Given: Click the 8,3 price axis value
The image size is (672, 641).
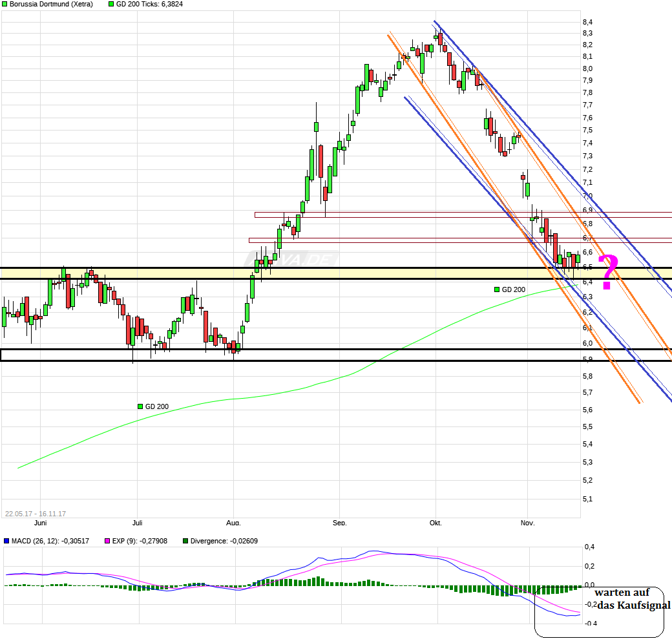Looking at the screenshot, I should tap(587, 34).
